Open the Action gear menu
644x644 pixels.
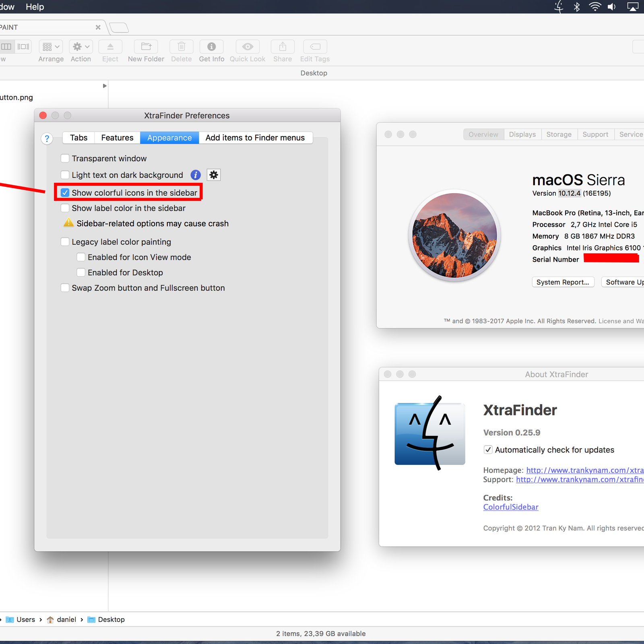(81, 47)
